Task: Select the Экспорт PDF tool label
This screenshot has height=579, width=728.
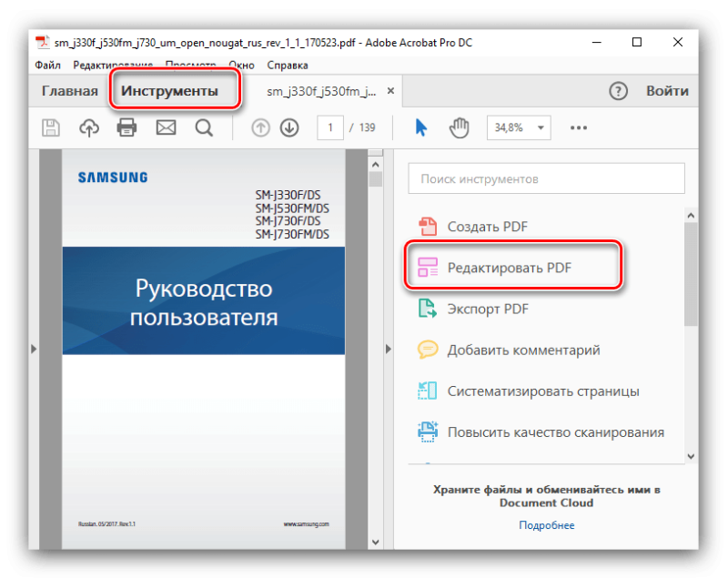Action: click(x=488, y=309)
